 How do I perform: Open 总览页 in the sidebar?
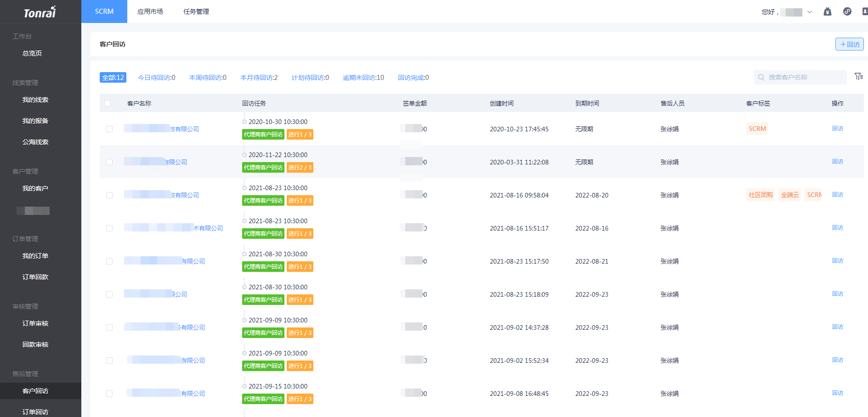tap(32, 53)
